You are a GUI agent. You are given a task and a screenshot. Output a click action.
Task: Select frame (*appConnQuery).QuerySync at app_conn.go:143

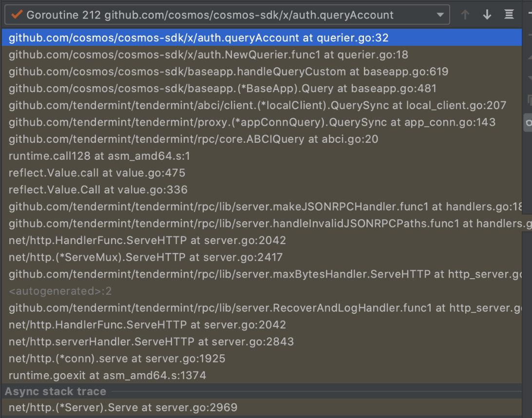click(x=262, y=122)
